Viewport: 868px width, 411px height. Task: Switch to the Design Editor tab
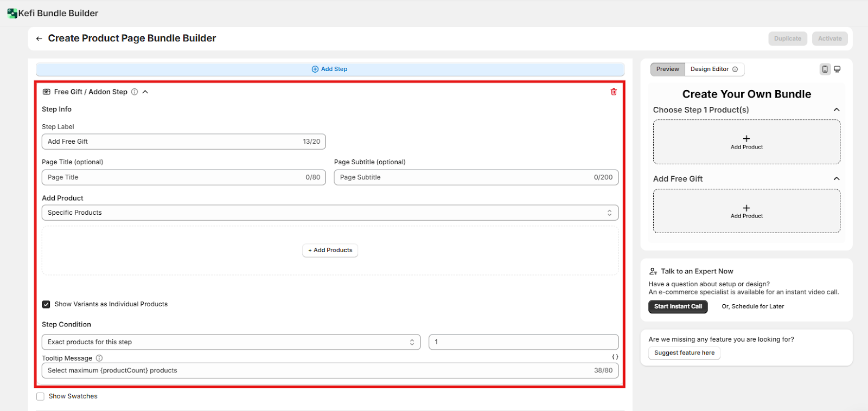point(713,69)
